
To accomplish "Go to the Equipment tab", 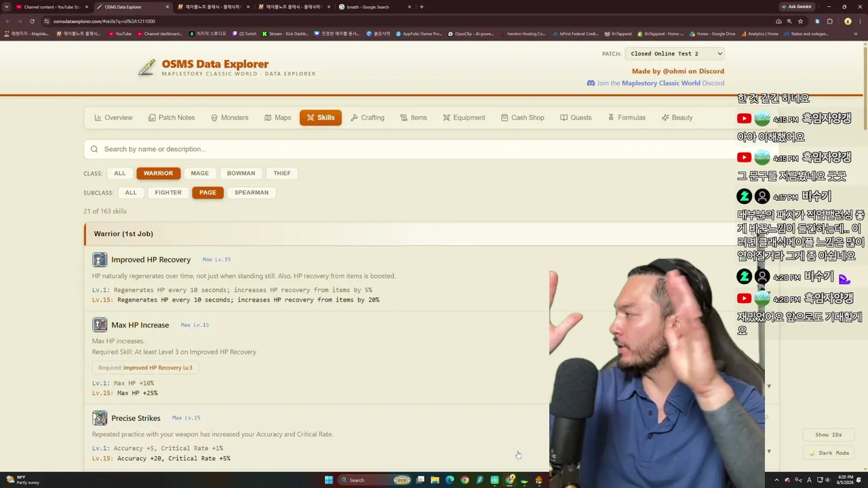I will 464,118.
